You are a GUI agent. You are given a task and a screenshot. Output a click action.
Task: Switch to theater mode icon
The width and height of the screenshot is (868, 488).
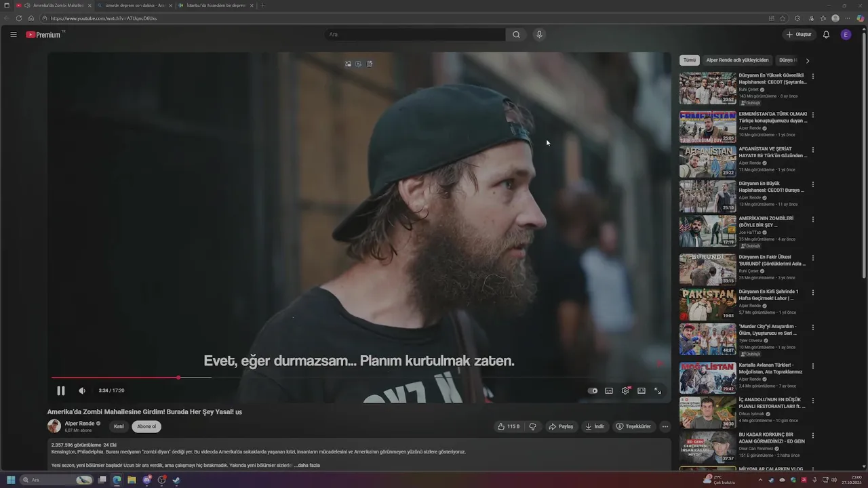click(642, 390)
